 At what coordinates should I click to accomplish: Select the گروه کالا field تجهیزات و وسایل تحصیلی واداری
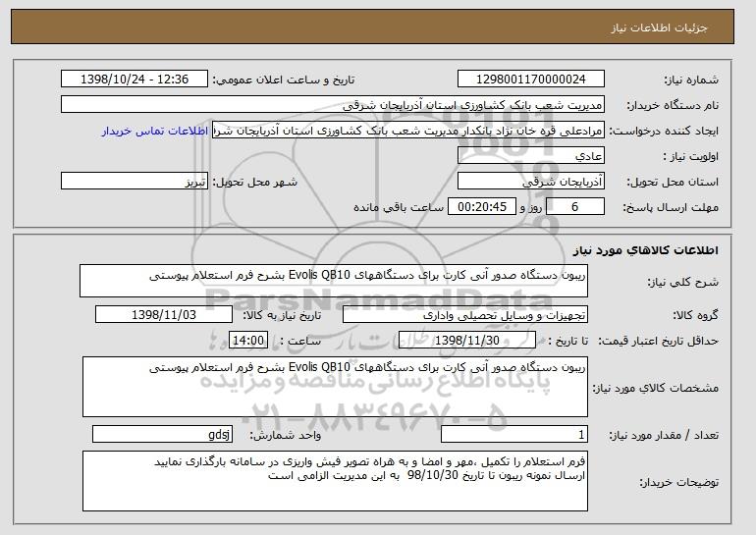coord(465,315)
